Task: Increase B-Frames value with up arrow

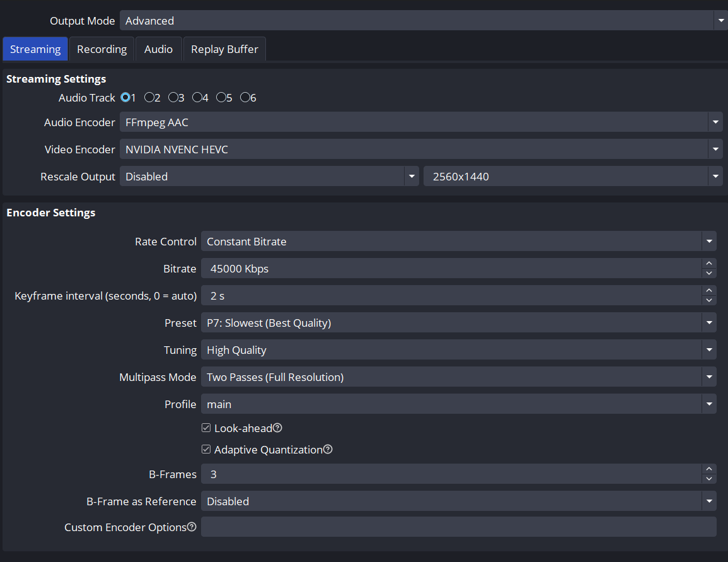Action: (x=709, y=469)
